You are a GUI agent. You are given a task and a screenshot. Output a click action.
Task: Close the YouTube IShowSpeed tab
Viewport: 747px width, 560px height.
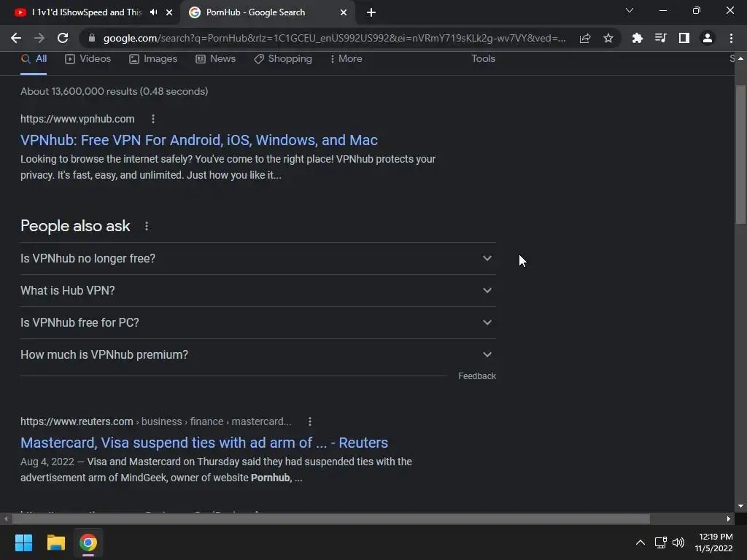[169, 12]
